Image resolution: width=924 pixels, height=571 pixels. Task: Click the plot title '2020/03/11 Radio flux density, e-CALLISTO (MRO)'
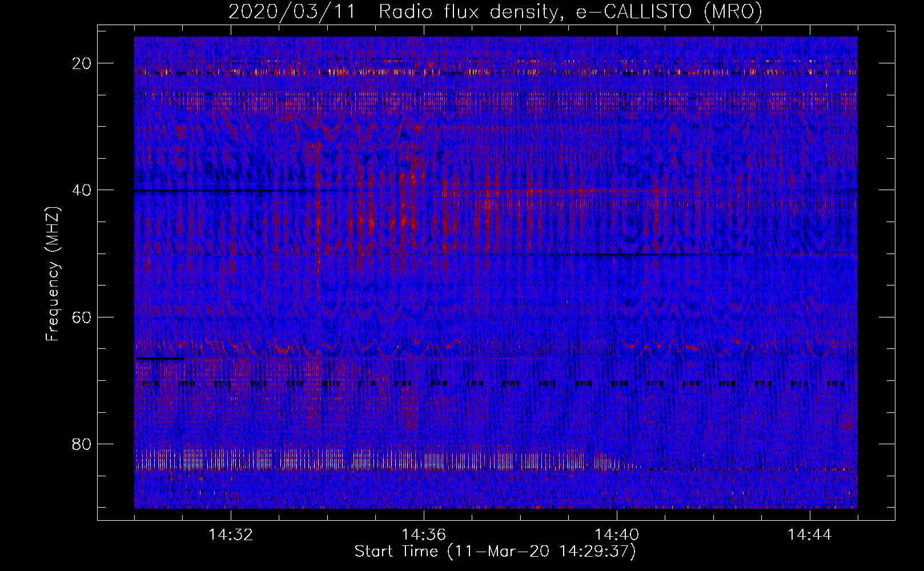[495, 11]
